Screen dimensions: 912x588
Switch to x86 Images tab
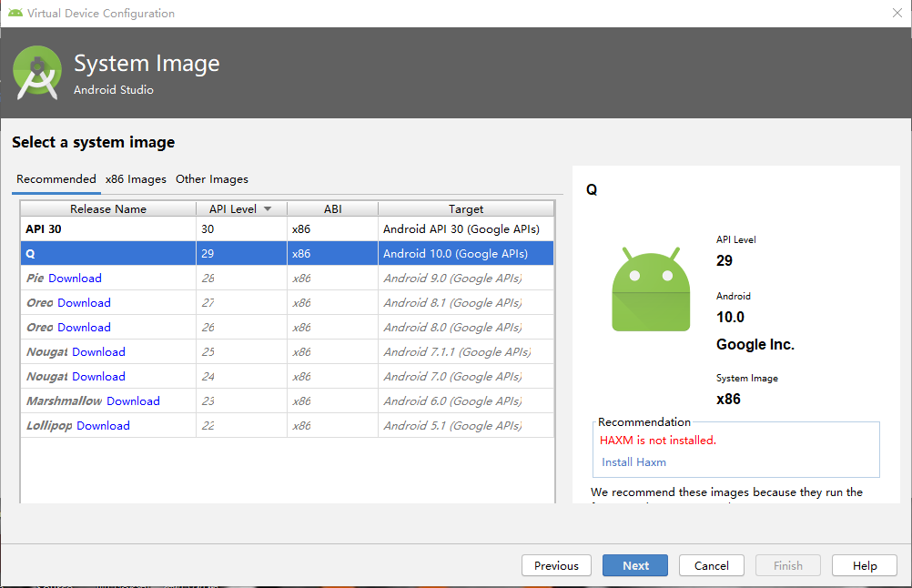coord(136,179)
